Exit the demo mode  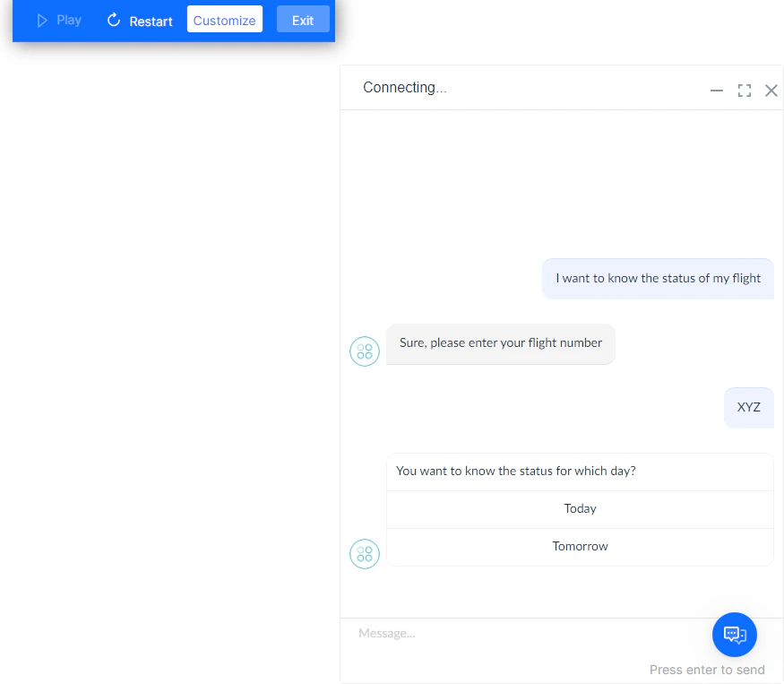click(x=303, y=19)
